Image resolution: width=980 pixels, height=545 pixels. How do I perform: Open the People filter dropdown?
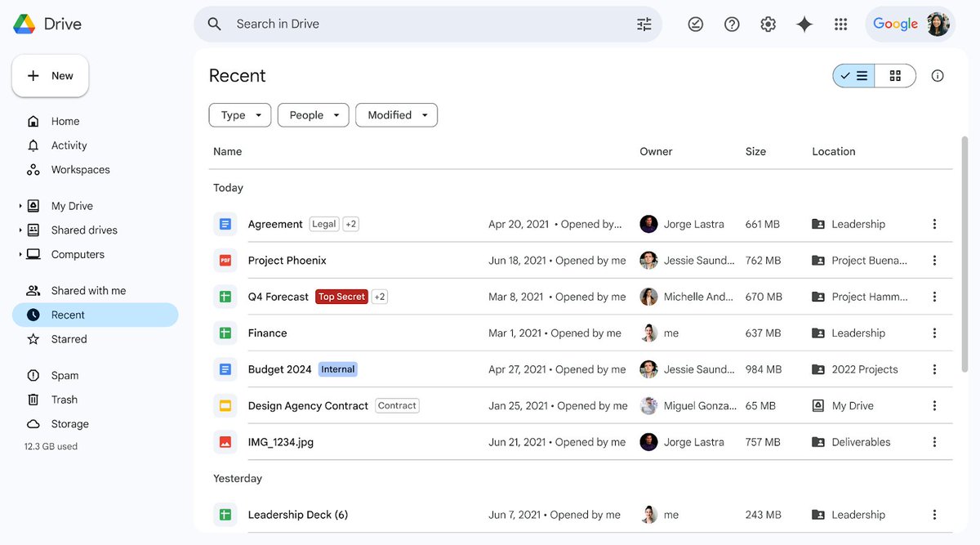click(x=313, y=114)
